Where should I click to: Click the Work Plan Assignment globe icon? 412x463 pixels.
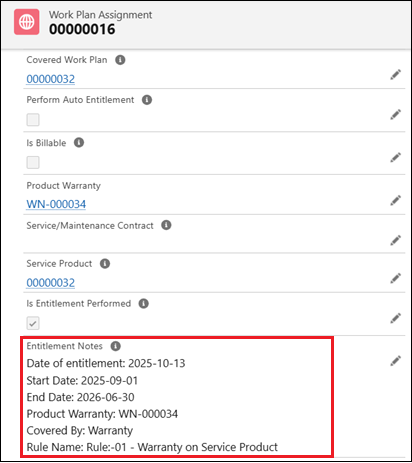(27, 22)
